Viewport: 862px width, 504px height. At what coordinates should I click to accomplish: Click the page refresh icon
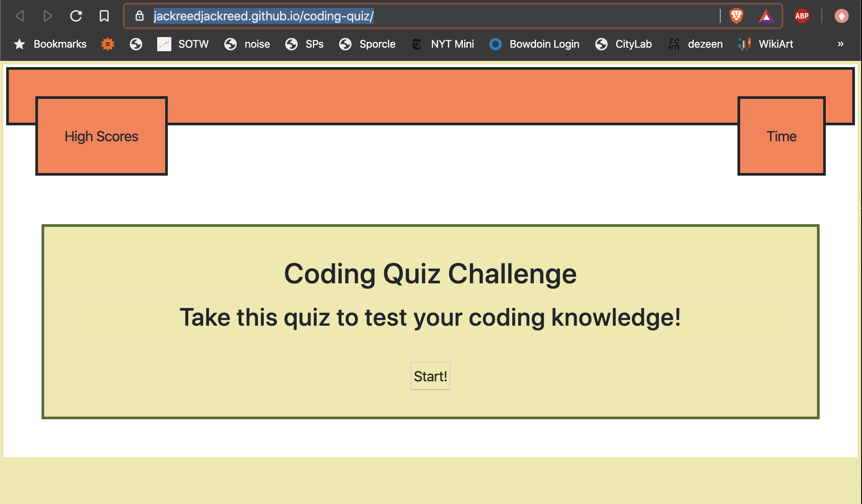tap(77, 15)
